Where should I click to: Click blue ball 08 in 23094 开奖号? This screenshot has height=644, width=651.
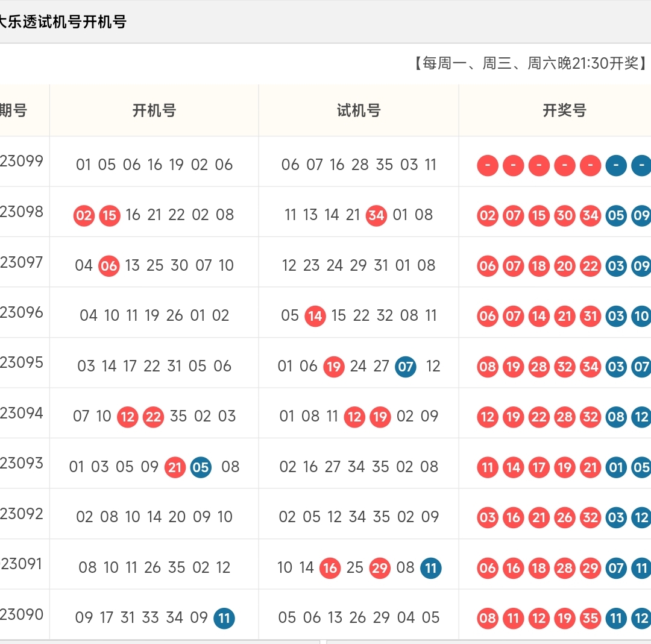tap(616, 417)
